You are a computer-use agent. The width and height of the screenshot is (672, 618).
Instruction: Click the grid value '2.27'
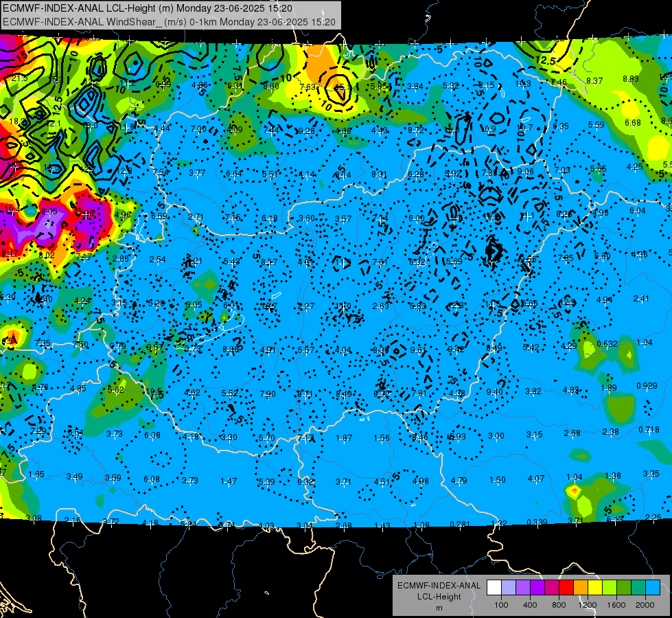(x=306, y=306)
